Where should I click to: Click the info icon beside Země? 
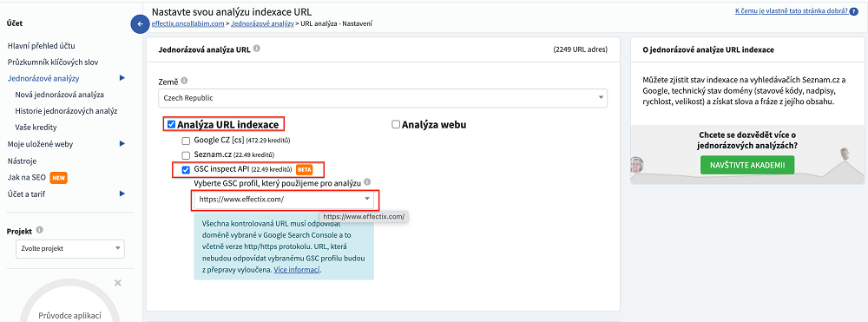(x=184, y=81)
